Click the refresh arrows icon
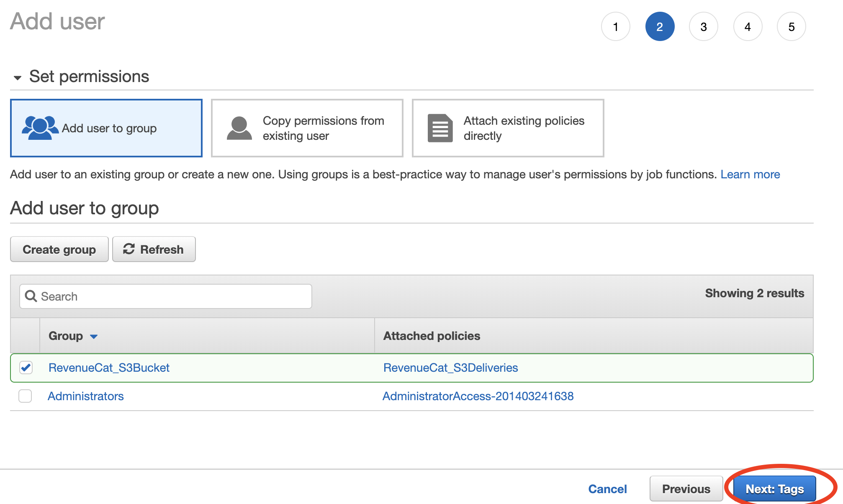This screenshot has height=504, width=843. 129,249
